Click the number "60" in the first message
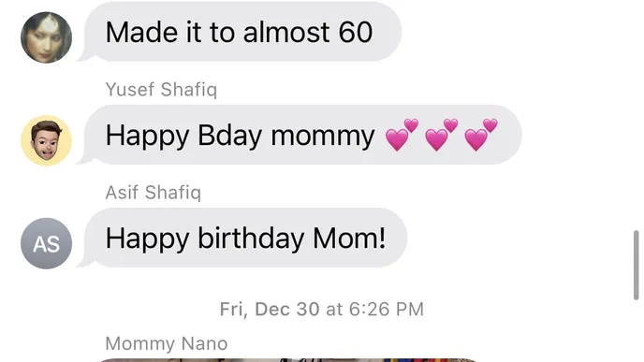Viewport: 644px width, 362px height. pyautogui.click(x=356, y=33)
